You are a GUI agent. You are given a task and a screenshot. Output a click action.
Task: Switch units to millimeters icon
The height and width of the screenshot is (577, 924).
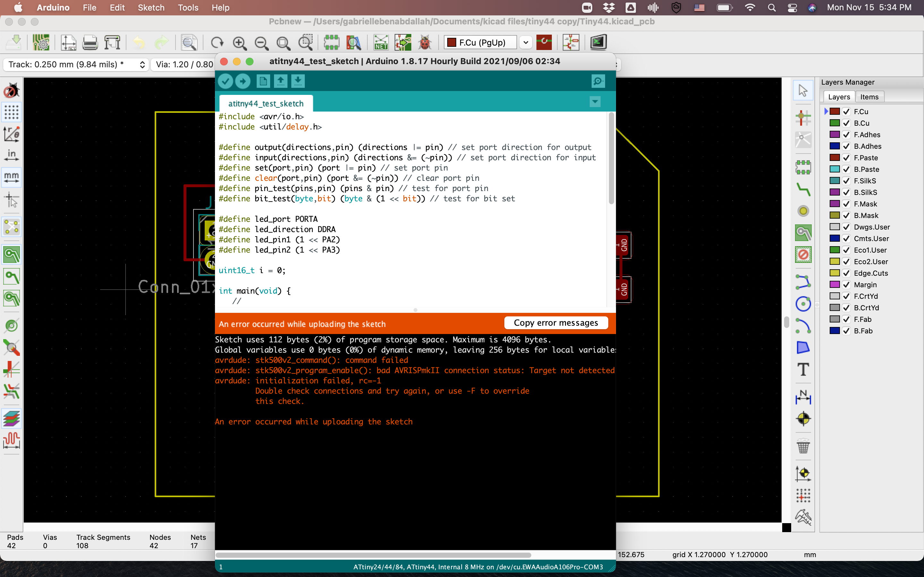12,177
